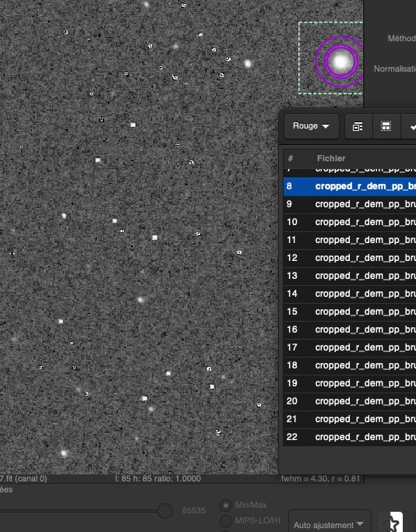Viewport: 416px width, 532px height.
Task: Select frame row 15 in the list
Action: pos(350,312)
